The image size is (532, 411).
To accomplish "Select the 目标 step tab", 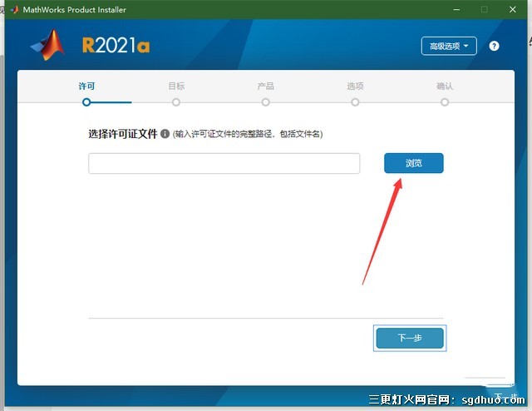I will (176, 87).
